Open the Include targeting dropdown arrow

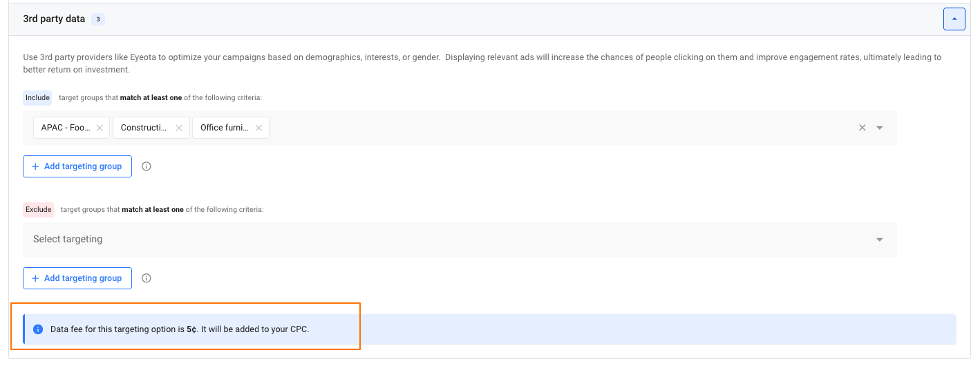[880, 128]
